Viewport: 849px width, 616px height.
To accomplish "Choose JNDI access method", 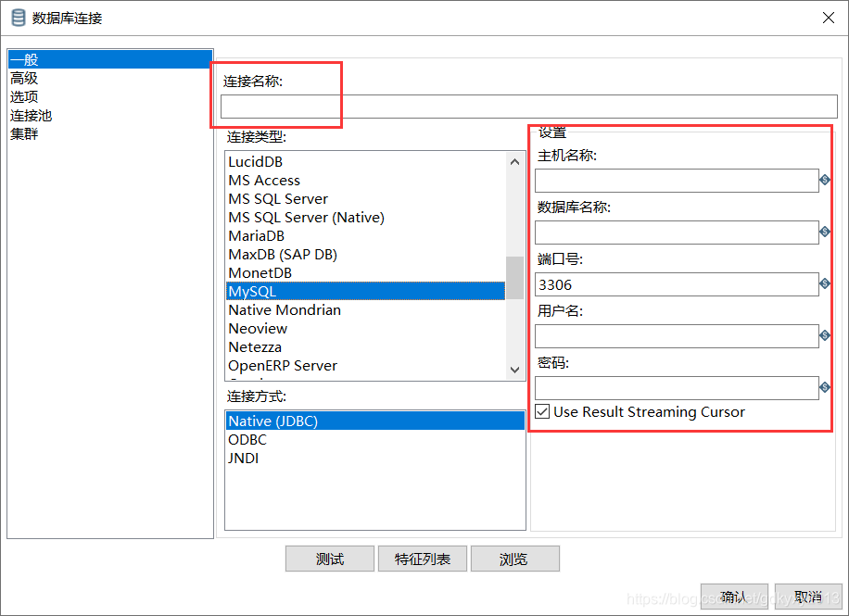I will pyautogui.click(x=375, y=458).
